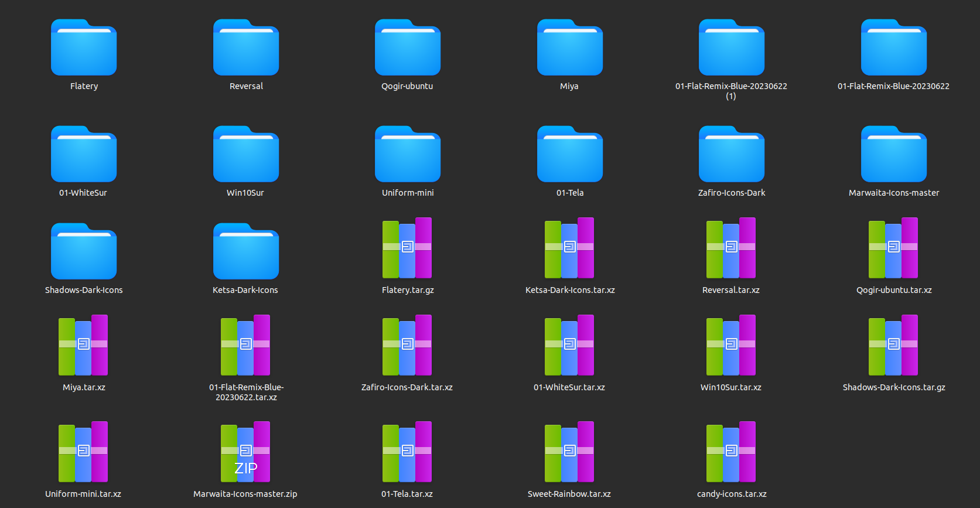
Task: Open the Reversal folder icon
Action: click(x=246, y=47)
